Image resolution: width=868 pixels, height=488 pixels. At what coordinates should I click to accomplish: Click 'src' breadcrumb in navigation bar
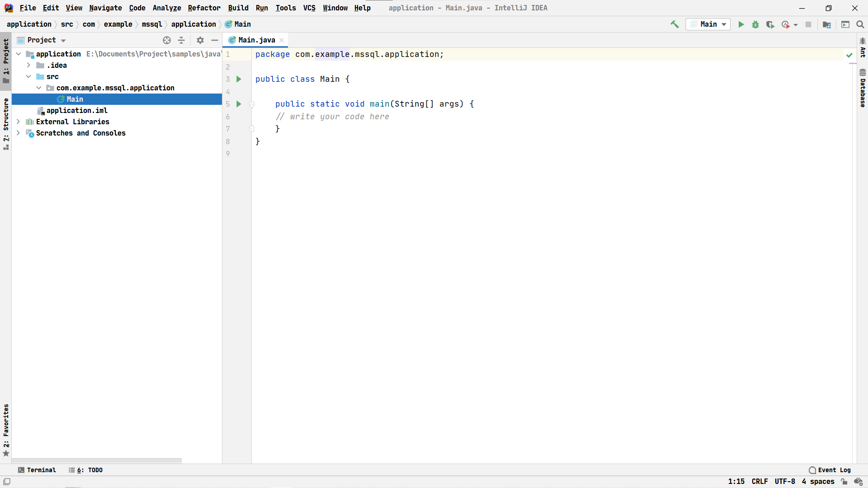click(x=67, y=24)
